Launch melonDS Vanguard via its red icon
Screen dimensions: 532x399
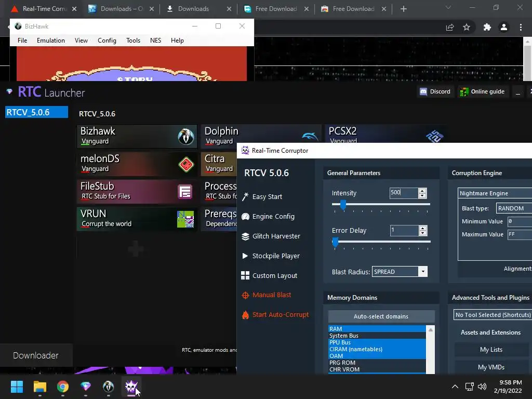[185, 164]
